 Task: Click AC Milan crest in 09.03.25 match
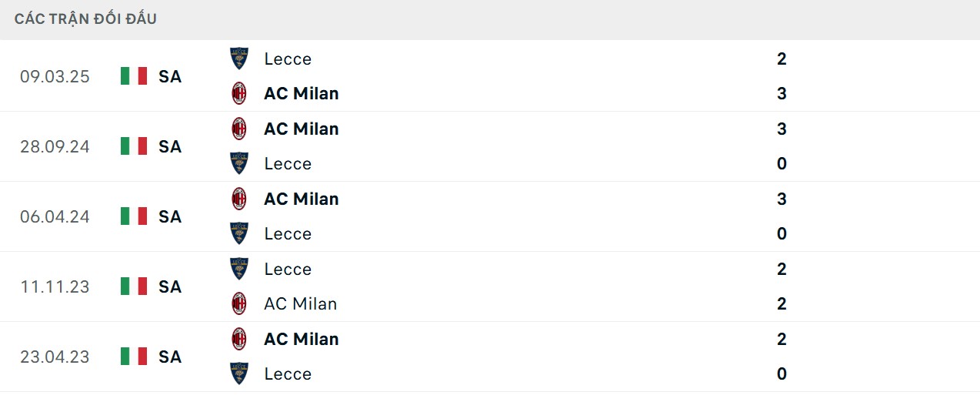[239, 93]
